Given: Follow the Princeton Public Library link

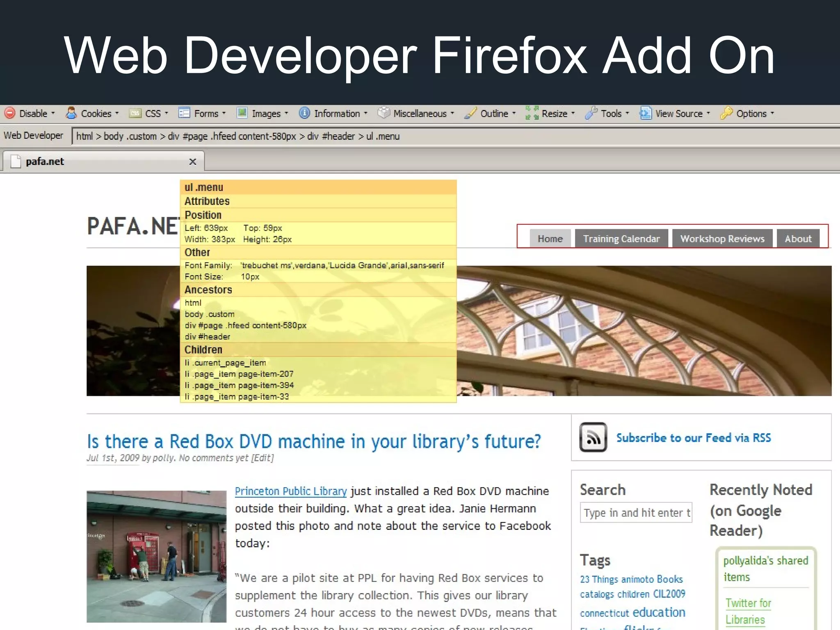Looking at the screenshot, I should pos(291,491).
